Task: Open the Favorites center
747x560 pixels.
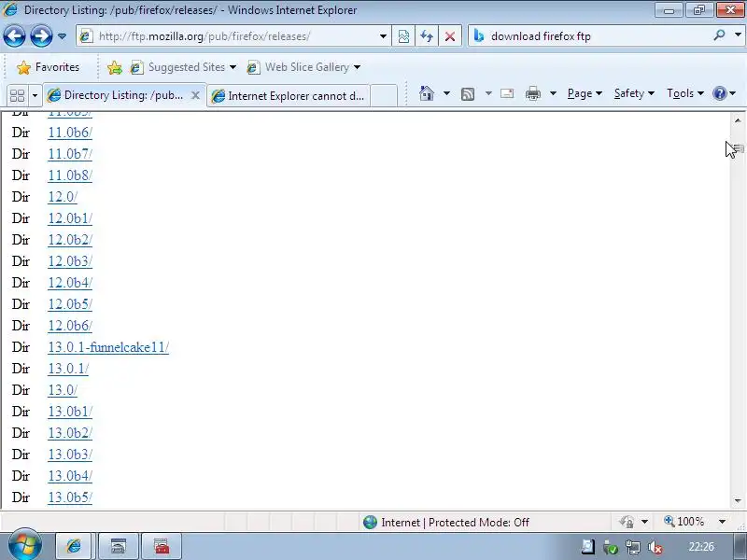Action: [48, 67]
